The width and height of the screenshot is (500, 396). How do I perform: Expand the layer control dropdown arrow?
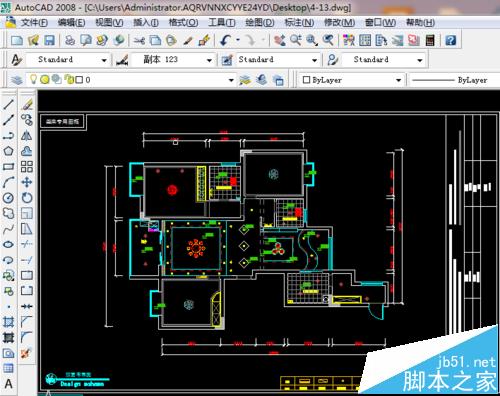[231, 80]
